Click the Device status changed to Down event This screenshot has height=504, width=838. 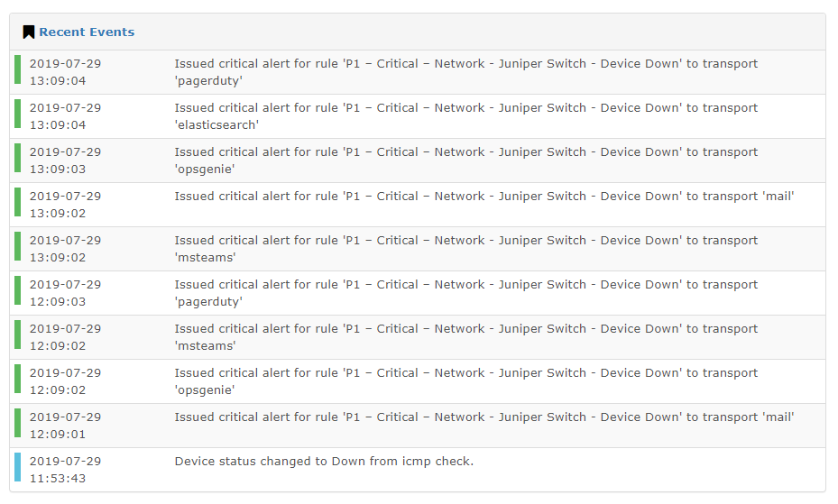click(x=324, y=462)
